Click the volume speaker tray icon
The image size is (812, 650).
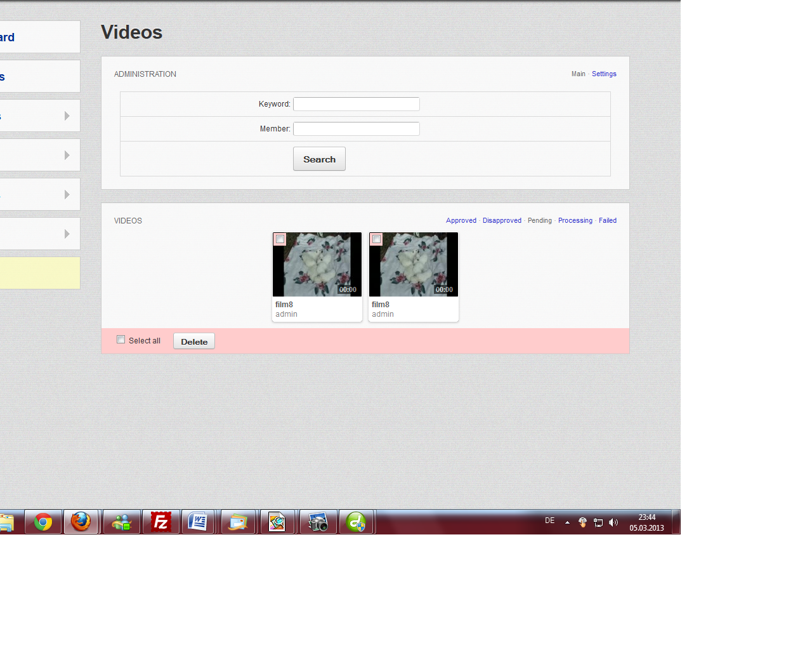[x=613, y=522]
